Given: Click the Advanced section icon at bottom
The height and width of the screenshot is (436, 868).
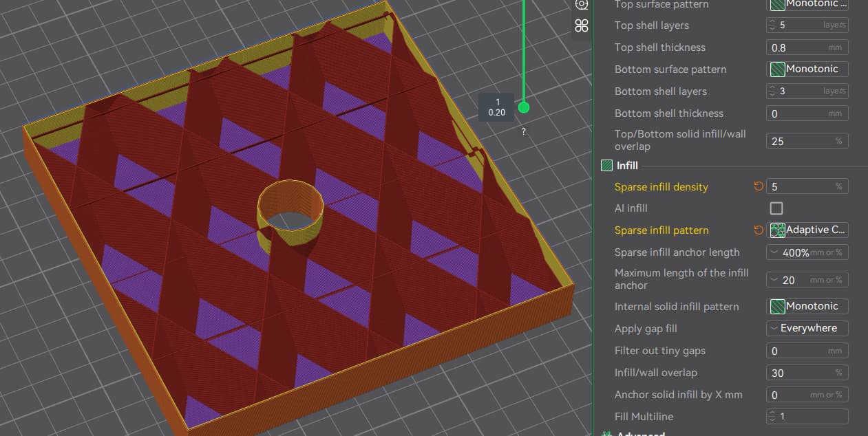Looking at the screenshot, I should point(607,434).
